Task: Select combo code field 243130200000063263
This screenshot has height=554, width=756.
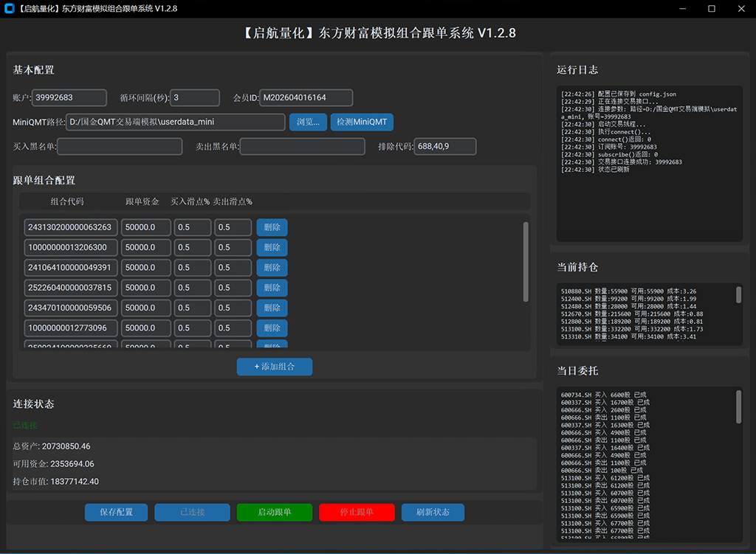Action: [71, 227]
